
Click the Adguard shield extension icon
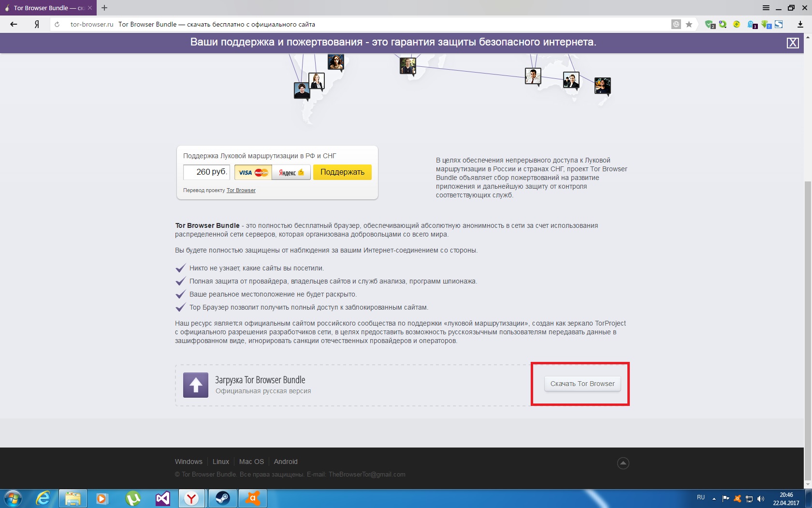point(710,24)
